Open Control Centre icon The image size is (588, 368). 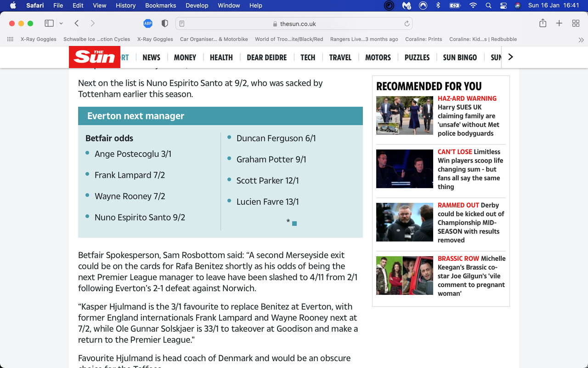pyautogui.click(x=503, y=6)
